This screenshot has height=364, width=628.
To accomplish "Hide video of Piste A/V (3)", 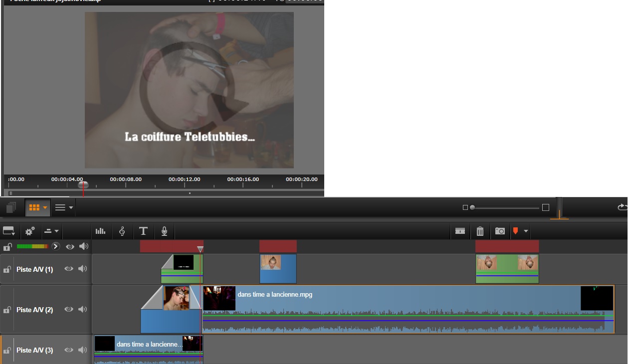I will [x=69, y=350].
